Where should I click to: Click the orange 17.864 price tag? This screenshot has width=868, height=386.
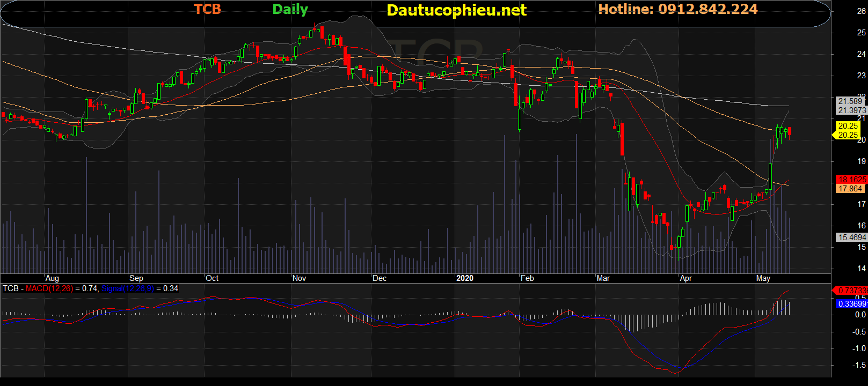point(850,189)
